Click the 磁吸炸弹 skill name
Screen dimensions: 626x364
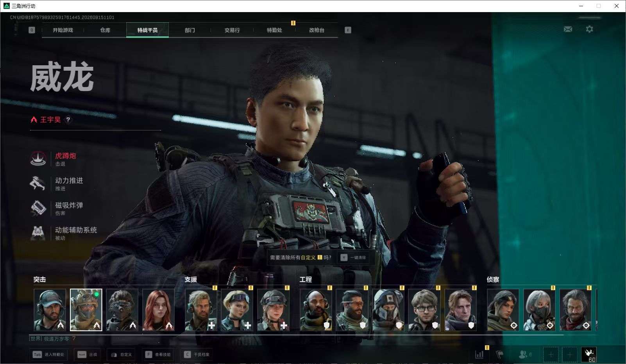pos(69,205)
